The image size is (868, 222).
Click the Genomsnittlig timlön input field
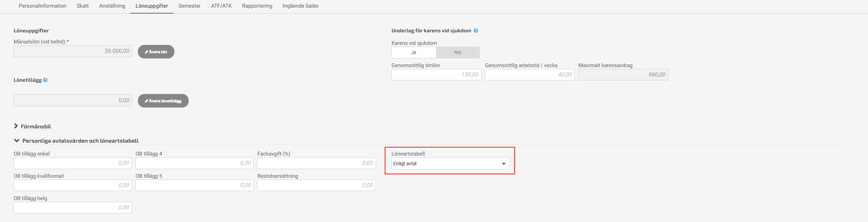pos(436,75)
